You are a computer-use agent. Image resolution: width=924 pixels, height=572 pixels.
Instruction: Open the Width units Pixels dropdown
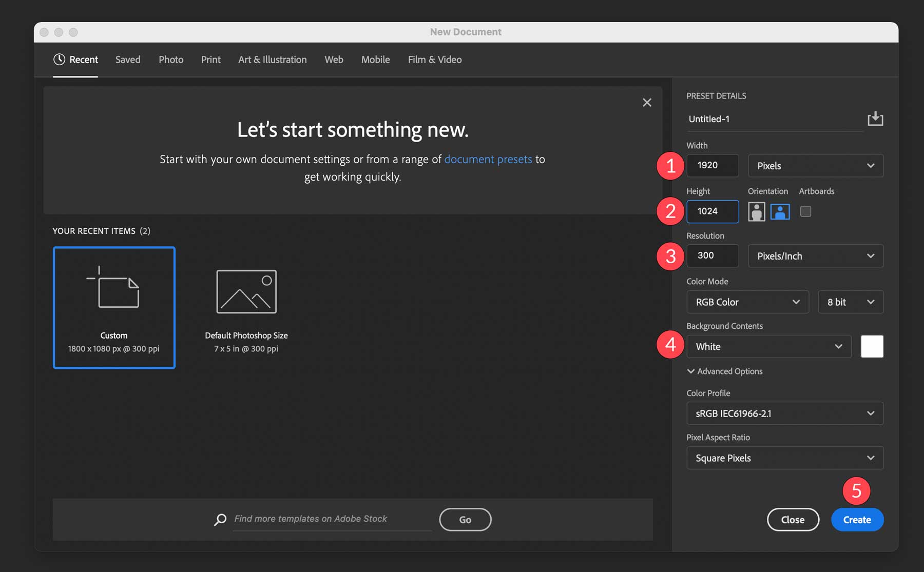pos(815,165)
